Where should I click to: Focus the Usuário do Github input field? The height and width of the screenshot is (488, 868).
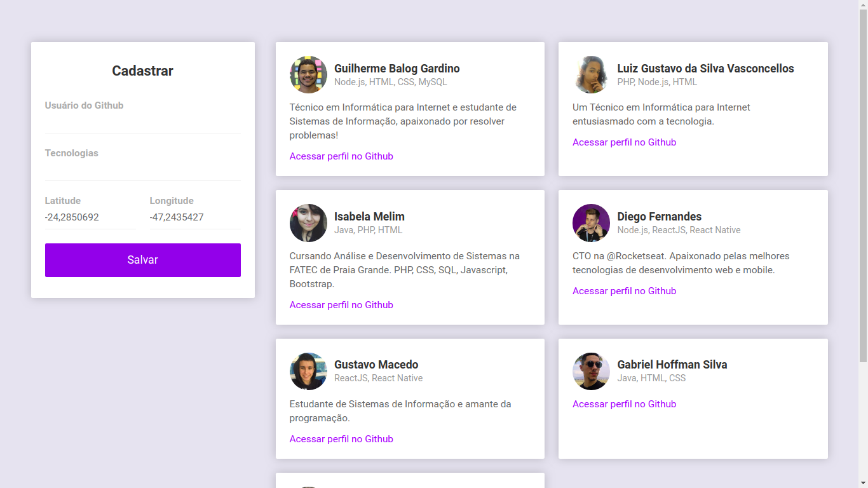click(x=143, y=123)
